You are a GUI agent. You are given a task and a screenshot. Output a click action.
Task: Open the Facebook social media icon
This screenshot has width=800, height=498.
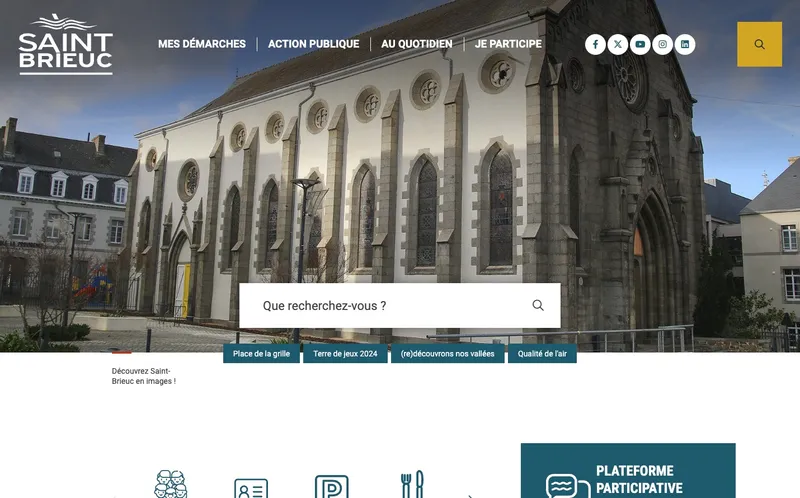(x=595, y=44)
